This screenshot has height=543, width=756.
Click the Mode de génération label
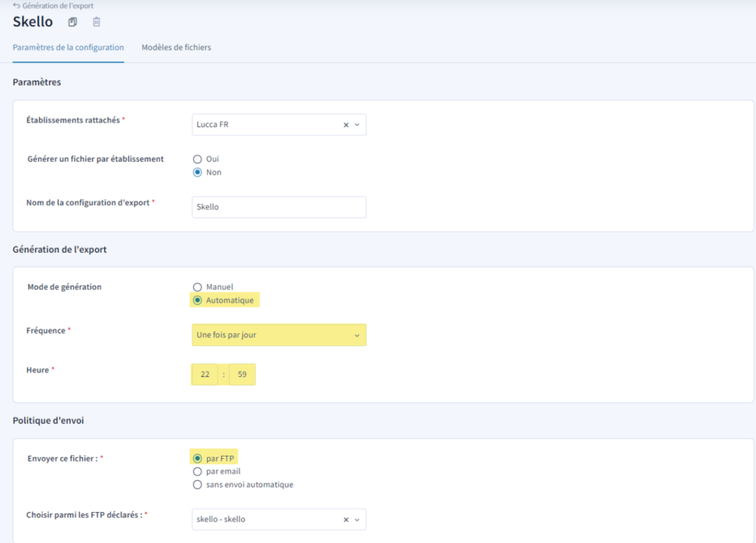pos(64,287)
